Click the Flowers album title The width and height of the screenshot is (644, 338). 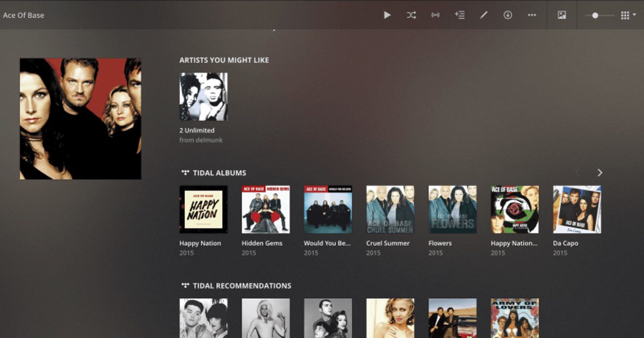[x=440, y=243]
